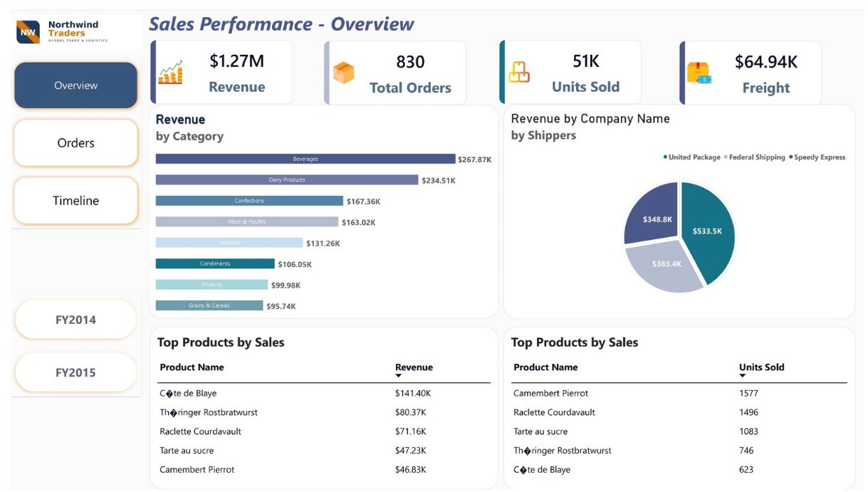Click Product Name header in Revenue table

coord(192,367)
